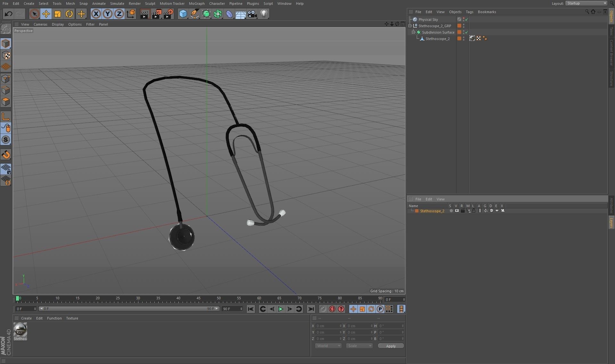Click the Stethoscope_2 layer color swatch

click(417, 211)
